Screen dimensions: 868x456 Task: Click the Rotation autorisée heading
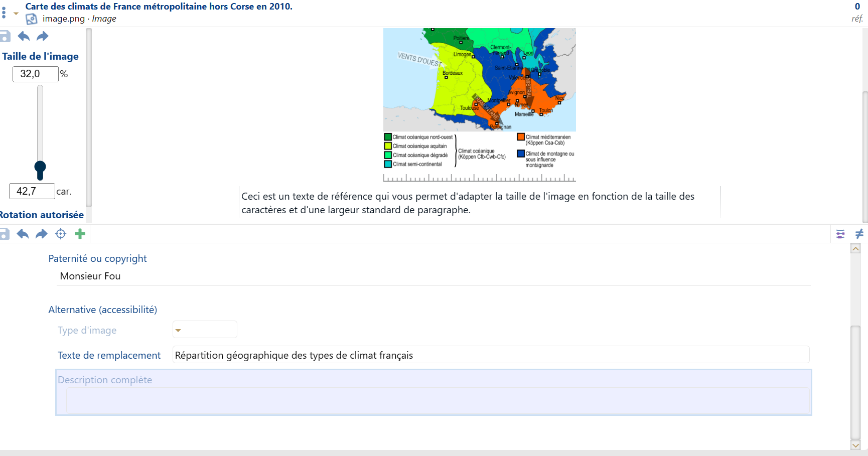click(x=42, y=215)
